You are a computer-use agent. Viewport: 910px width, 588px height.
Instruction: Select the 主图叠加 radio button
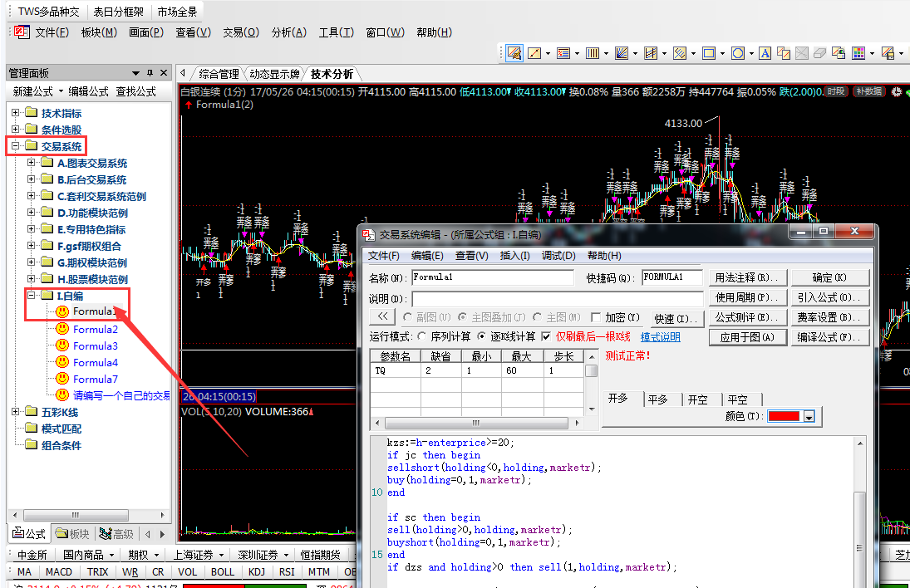pos(462,317)
